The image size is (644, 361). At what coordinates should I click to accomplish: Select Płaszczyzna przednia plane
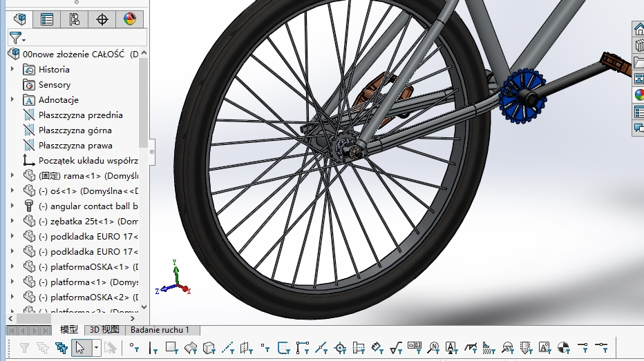coord(73,115)
